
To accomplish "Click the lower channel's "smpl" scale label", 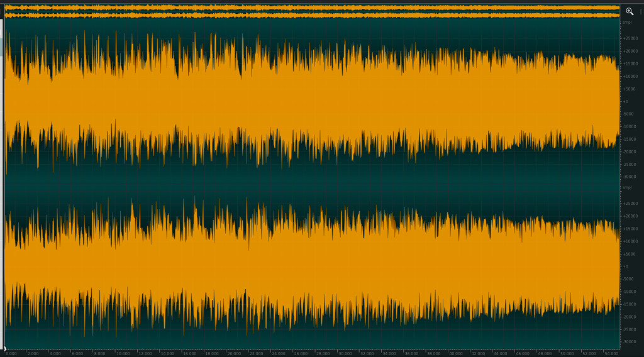I will pos(626,188).
